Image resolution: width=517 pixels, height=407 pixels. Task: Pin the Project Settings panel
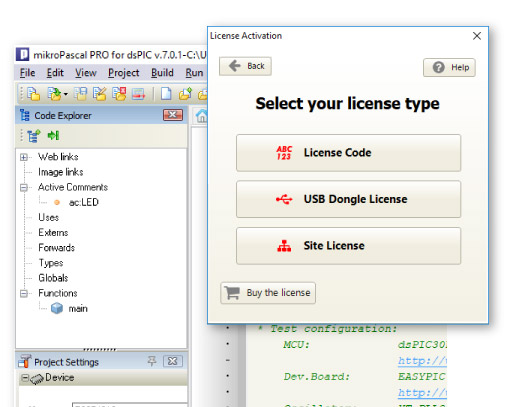[x=152, y=361]
